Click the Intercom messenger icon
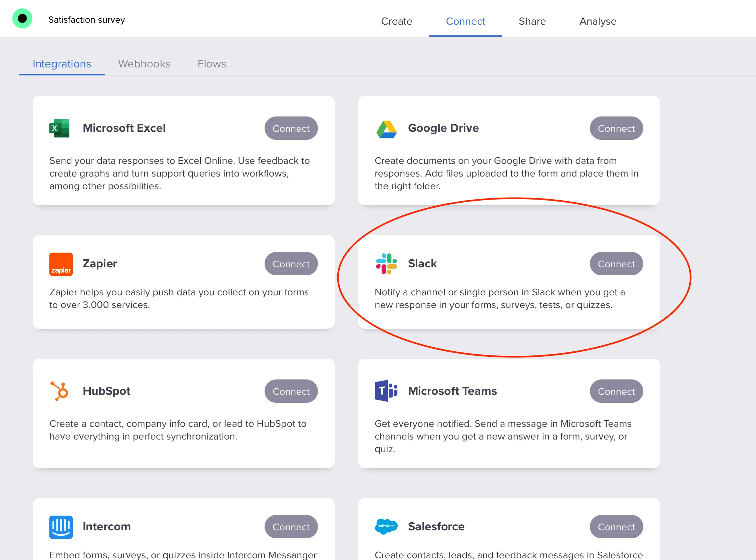756x560 pixels. click(61, 527)
